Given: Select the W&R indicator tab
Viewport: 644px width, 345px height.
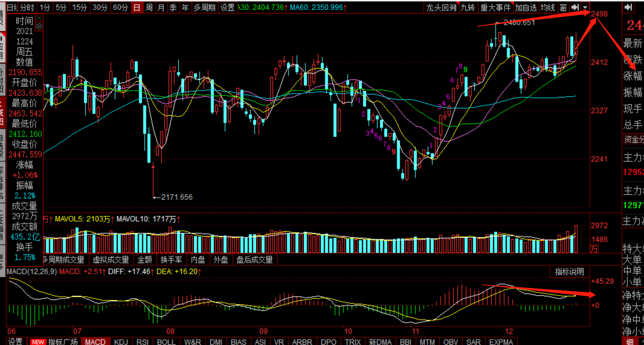Looking at the screenshot, I should click(x=193, y=341).
